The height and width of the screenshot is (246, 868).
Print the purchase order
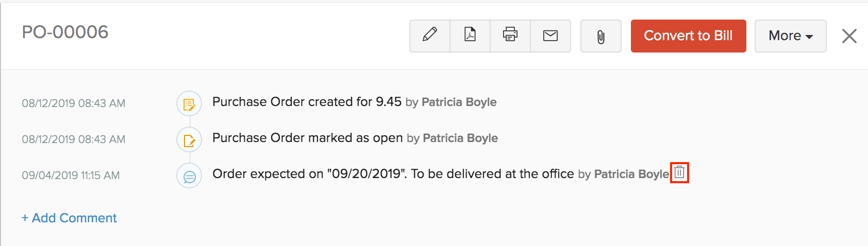[510, 36]
